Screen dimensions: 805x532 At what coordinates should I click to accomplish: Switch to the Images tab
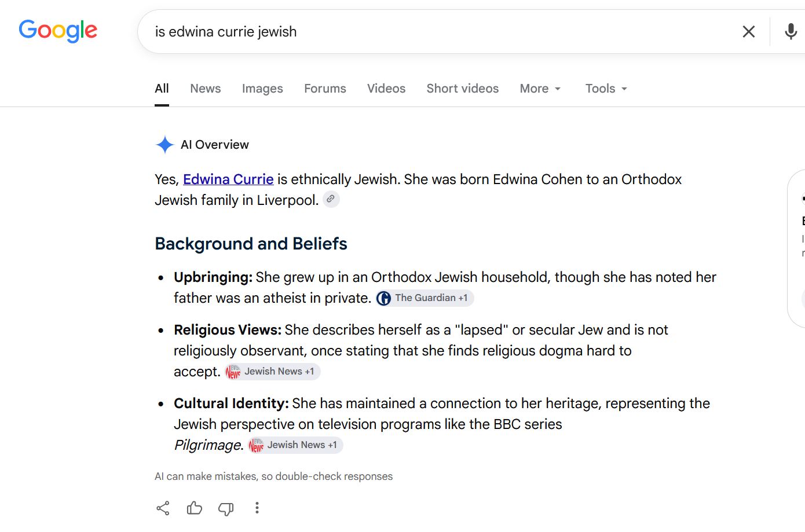[x=262, y=89]
